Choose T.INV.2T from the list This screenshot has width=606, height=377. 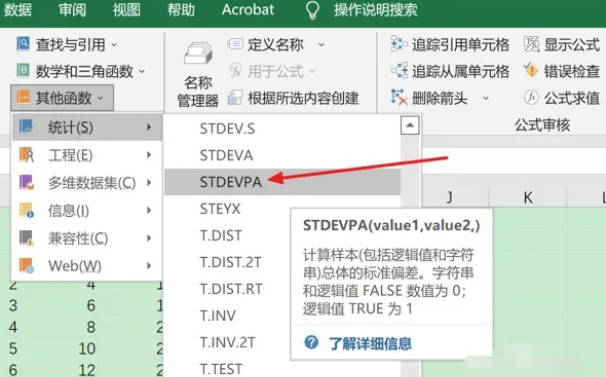coord(227,342)
